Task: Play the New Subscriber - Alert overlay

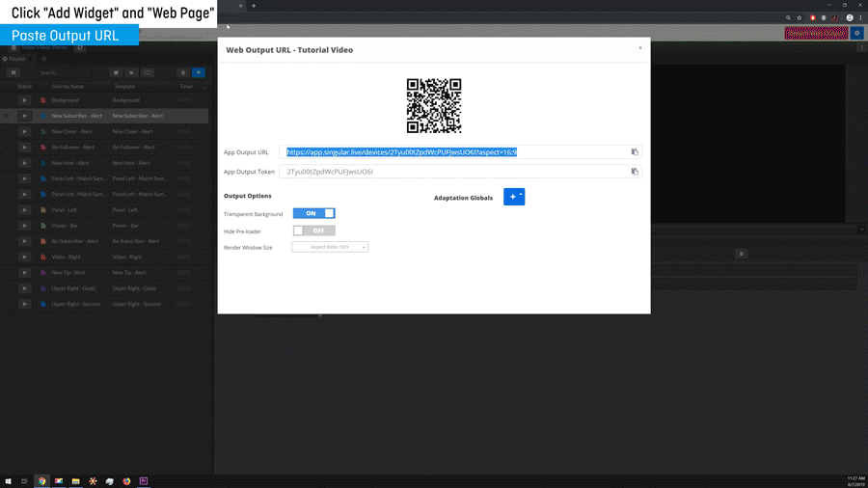Action: click(x=24, y=116)
